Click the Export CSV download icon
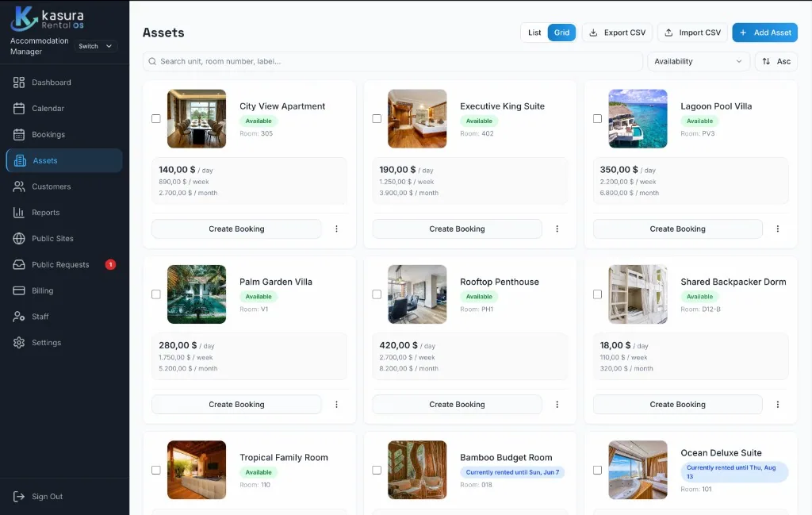Screen dimensions: 812x515 [x=593, y=33]
